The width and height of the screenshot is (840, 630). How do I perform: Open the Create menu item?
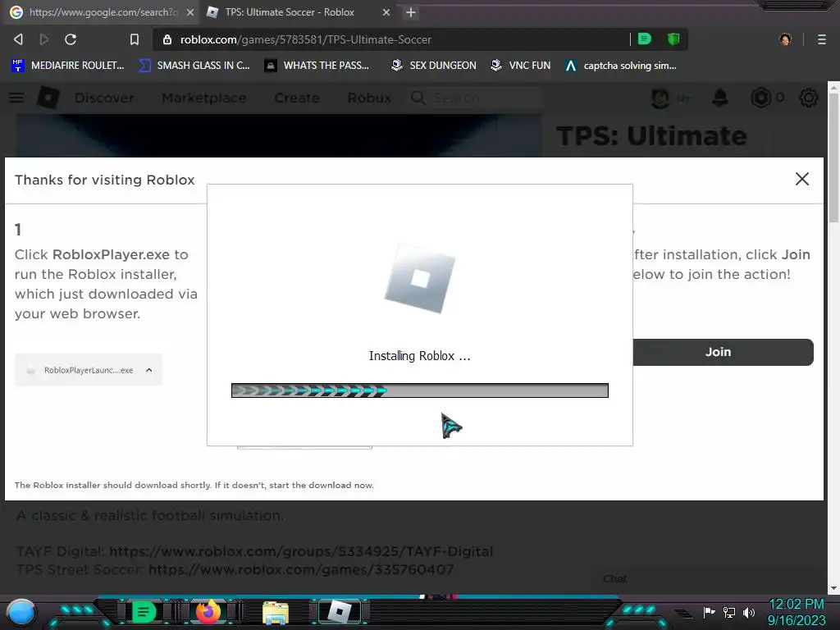tap(297, 98)
